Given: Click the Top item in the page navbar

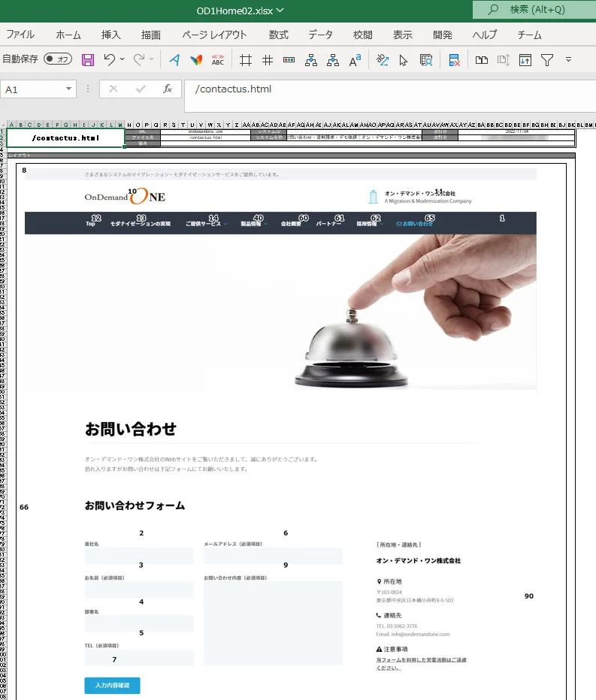Looking at the screenshot, I should pyautogui.click(x=91, y=223).
